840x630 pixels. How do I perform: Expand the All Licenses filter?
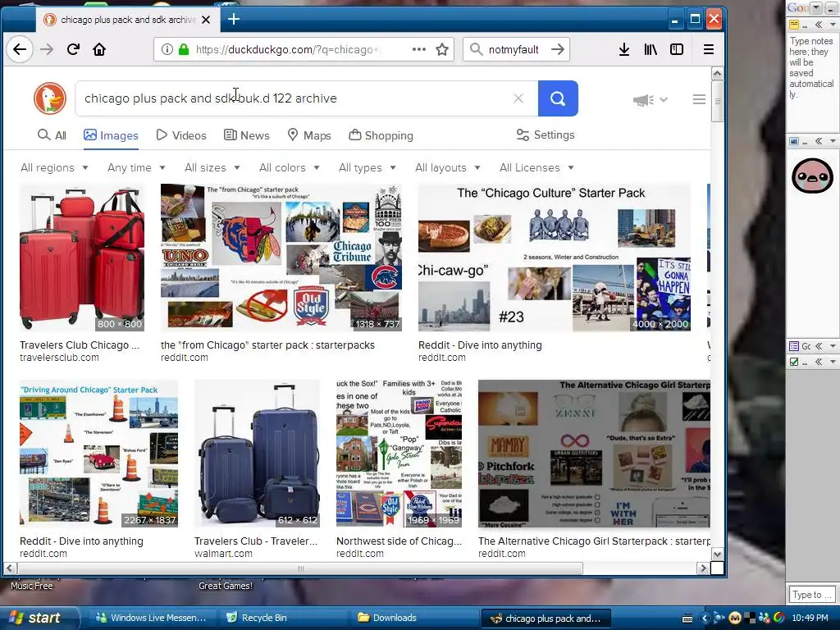[536, 167]
